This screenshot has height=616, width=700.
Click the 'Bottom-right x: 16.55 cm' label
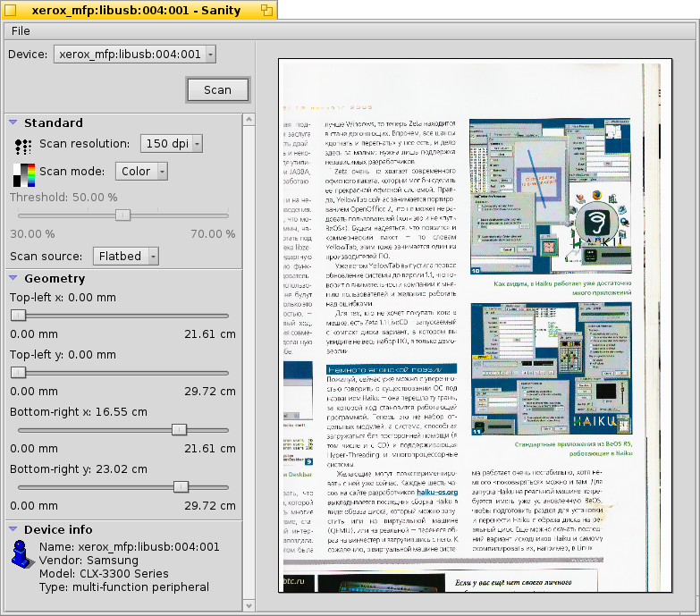click(x=79, y=411)
